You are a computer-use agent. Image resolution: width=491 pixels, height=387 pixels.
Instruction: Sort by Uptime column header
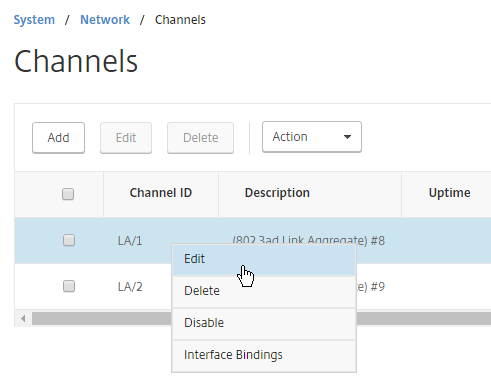pos(449,193)
